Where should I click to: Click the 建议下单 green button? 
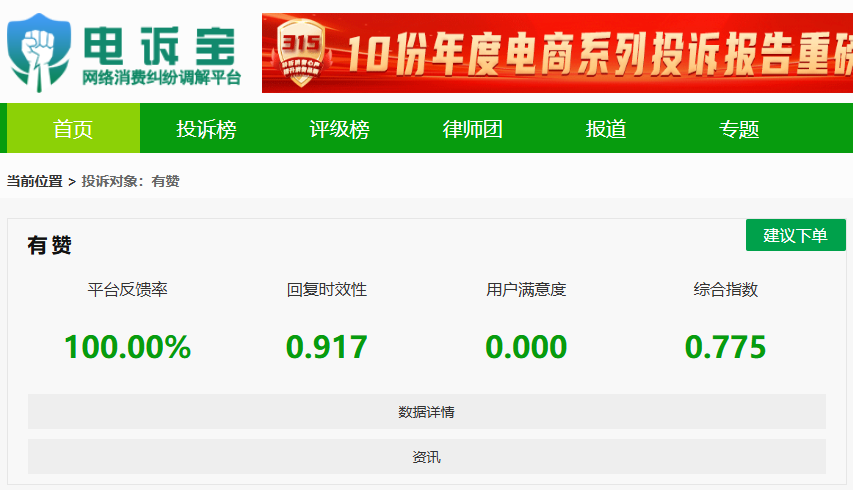click(795, 235)
